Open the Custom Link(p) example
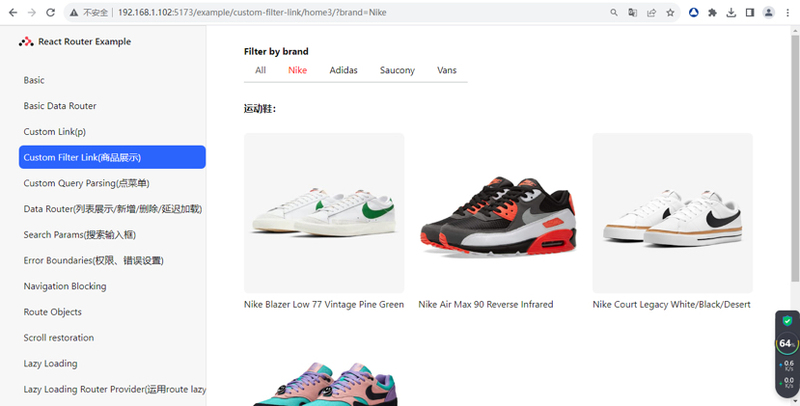Viewport: 800px width, 406px height. tap(112, 132)
